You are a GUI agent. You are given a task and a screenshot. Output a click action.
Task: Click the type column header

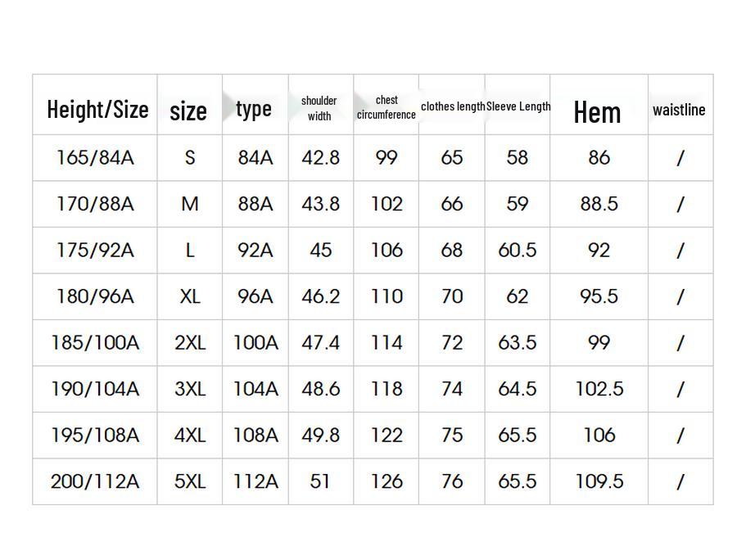coord(254,108)
